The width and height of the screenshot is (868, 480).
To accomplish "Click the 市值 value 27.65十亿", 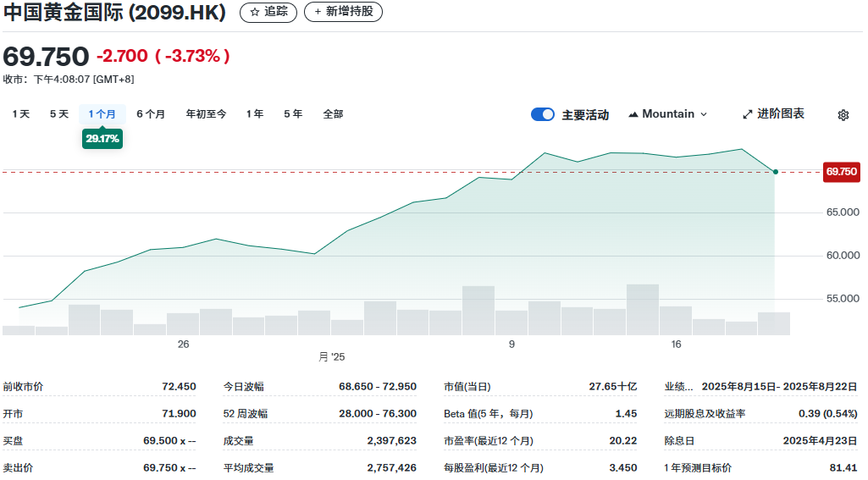I will coord(613,386).
